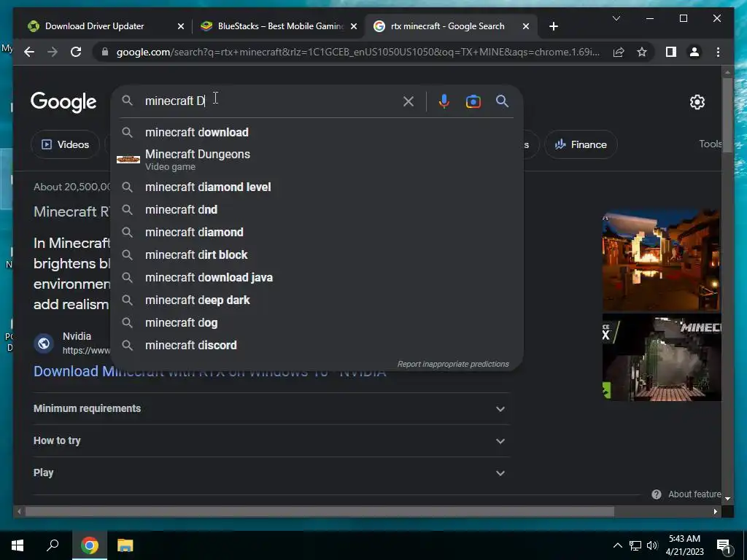Click the blue search magnifier button
The width and height of the screenshot is (747, 560).
click(502, 101)
